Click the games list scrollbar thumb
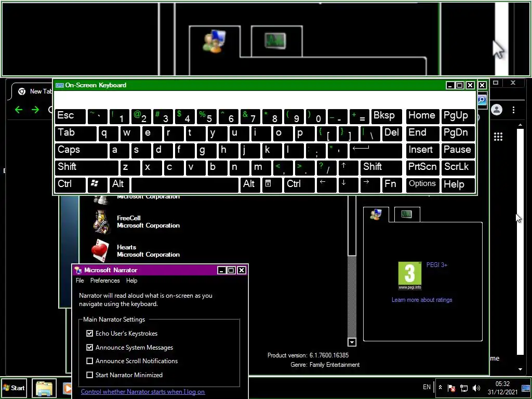Screen dimensions: 532x399 352,225
